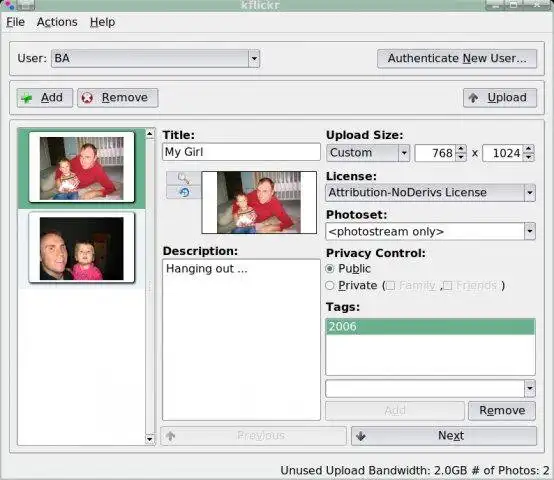Open the File menu
Image resolution: width=554 pixels, height=480 pixels.
point(16,22)
